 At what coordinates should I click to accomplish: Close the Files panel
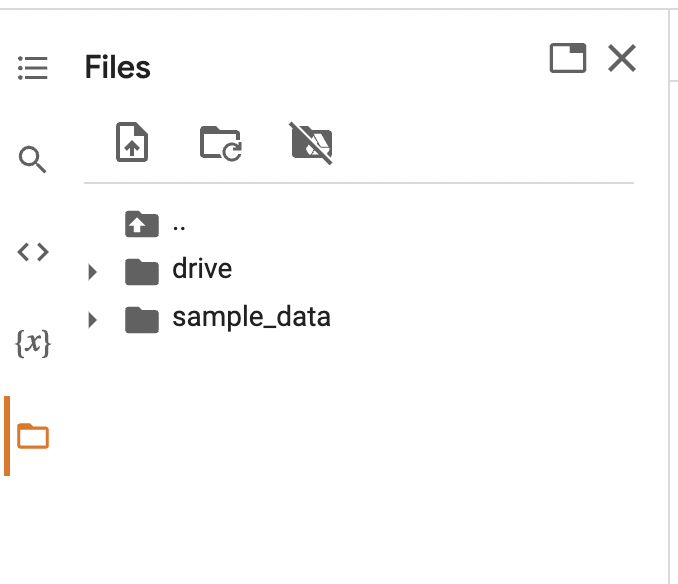tap(622, 59)
